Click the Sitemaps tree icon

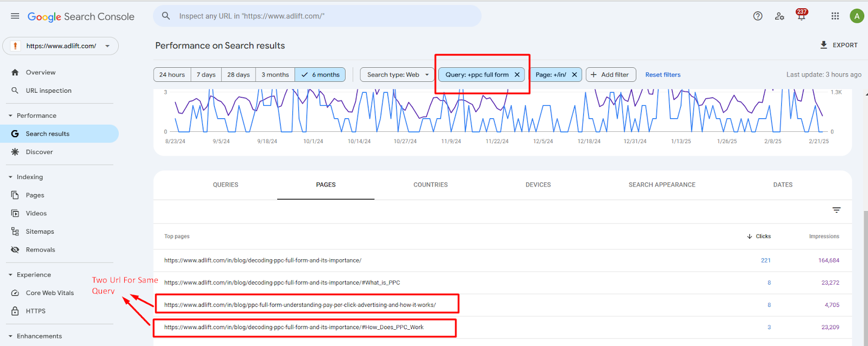click(15, 232)
